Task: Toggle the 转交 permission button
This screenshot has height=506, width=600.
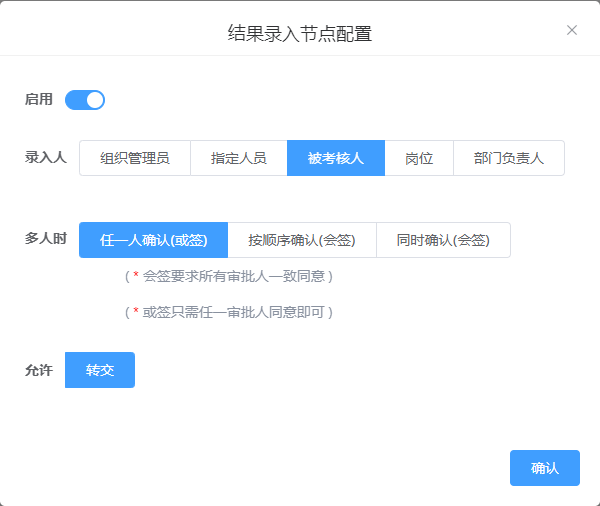Action: pos(100,370)
